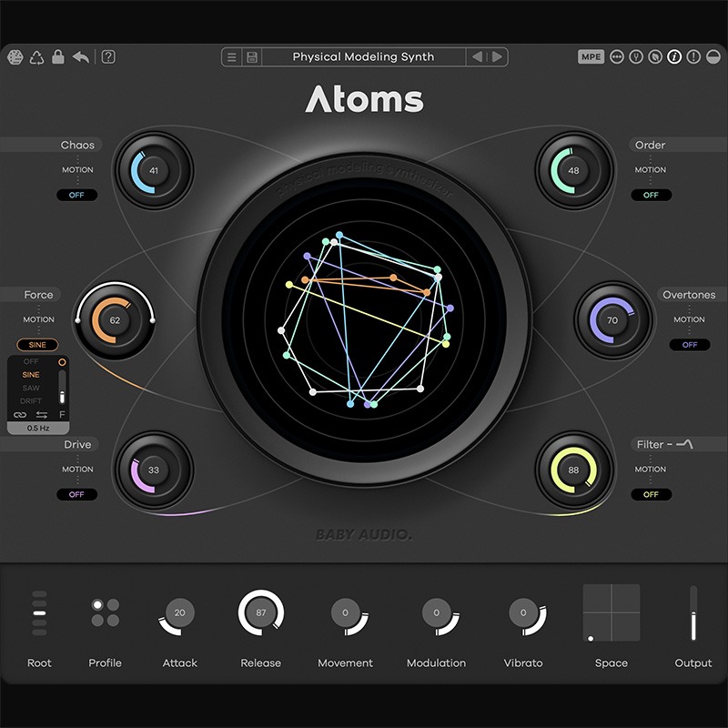
Task: Open the question mark help icon
Action: (x=108, y=56)
